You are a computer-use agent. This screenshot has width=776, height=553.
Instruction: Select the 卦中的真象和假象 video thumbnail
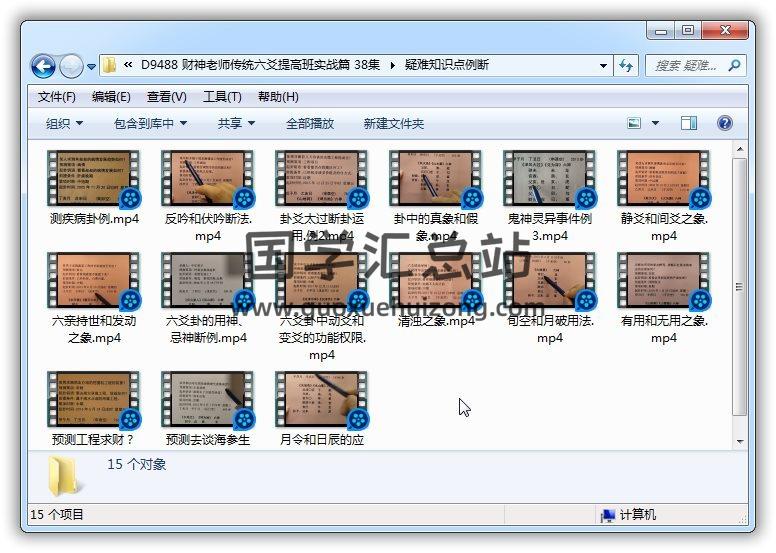click(x=436, y=179)
